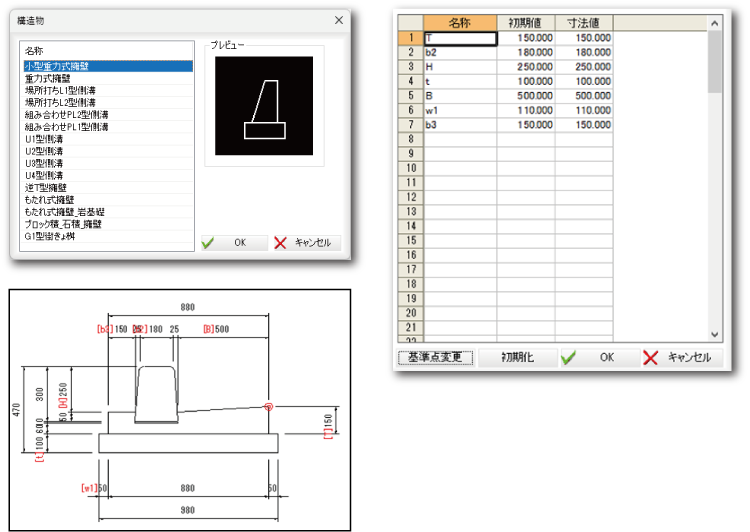Select 逆T型擁壁 from the list
Viewport: 750px width, 532px height.
point(45,187)
